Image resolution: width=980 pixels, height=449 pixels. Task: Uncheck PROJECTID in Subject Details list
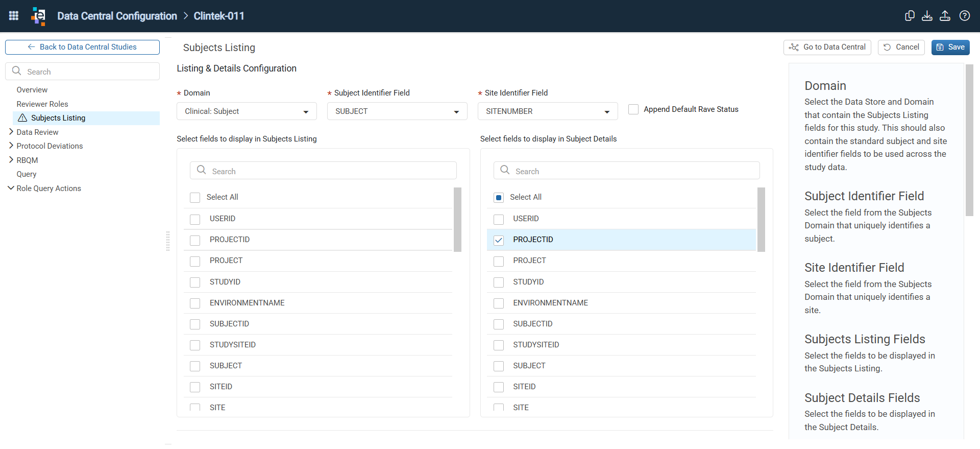[x=499, y=241]
